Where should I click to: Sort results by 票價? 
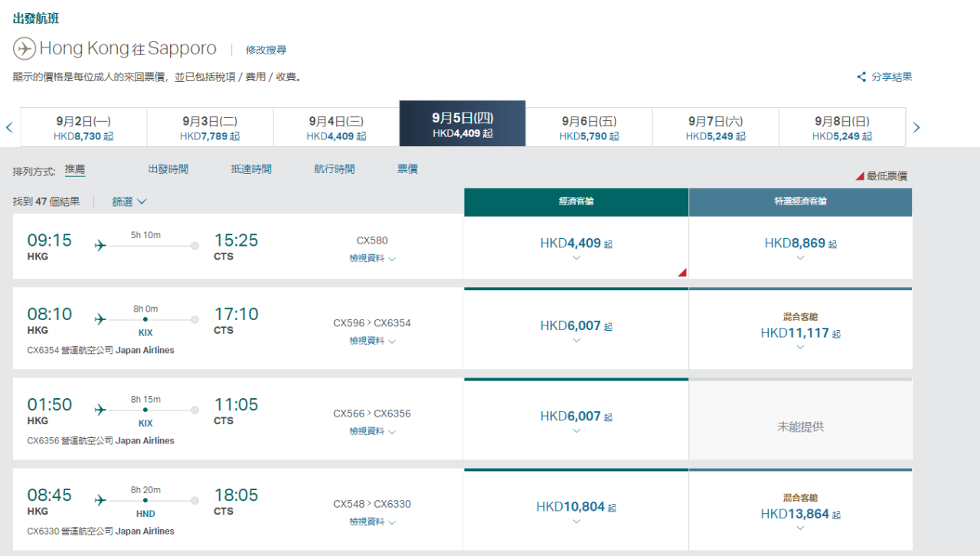tap(407, 169)
